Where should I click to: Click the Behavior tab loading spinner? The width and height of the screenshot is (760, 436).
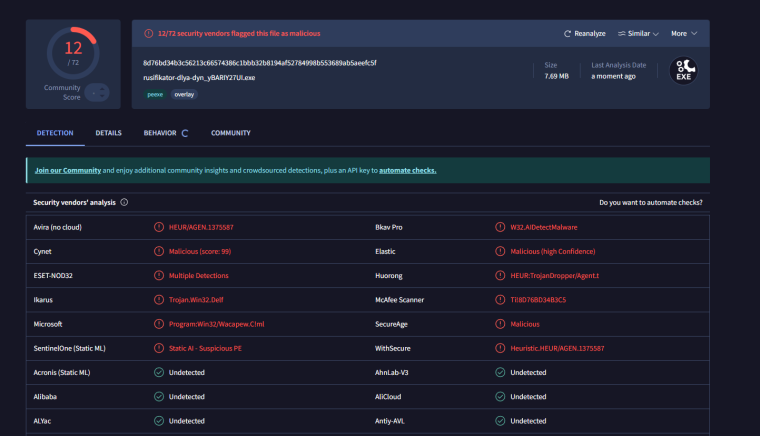click(x=185, y=133)
